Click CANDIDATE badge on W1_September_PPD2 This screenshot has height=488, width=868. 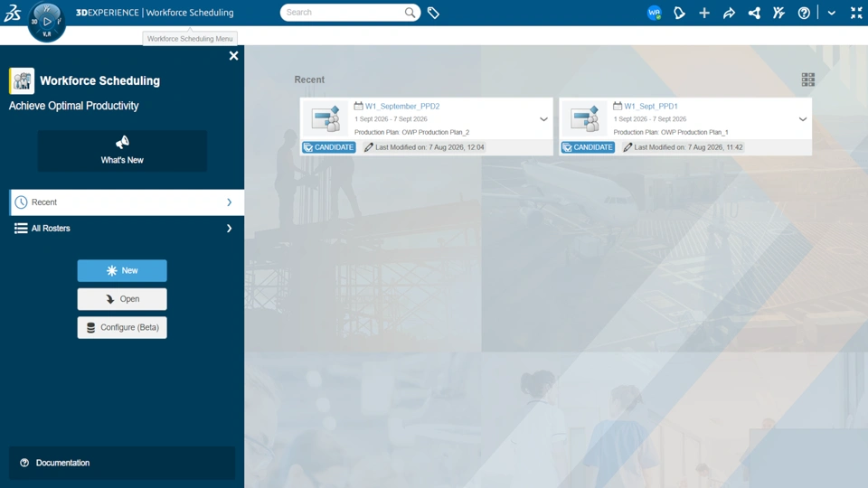point(329,147)
